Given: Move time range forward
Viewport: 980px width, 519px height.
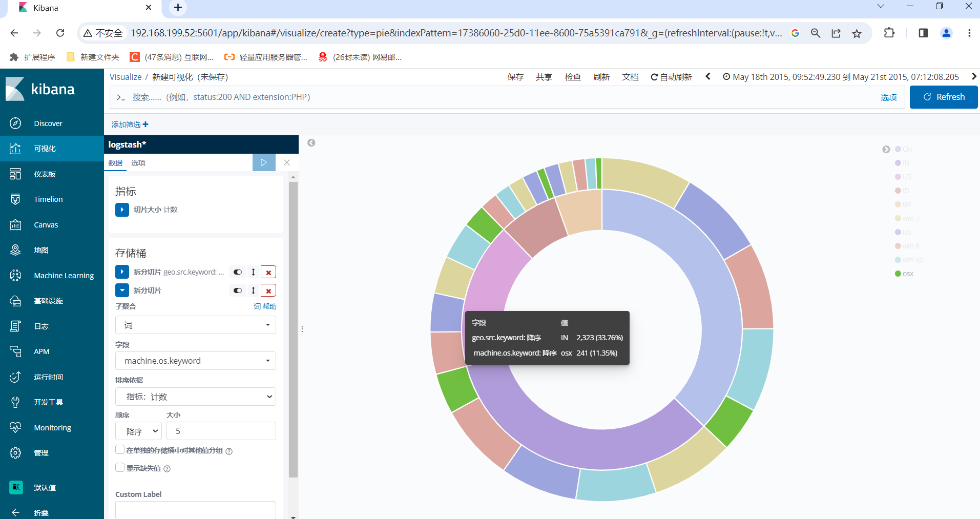Looking at the screenshot, I should (x=974, y=76).
